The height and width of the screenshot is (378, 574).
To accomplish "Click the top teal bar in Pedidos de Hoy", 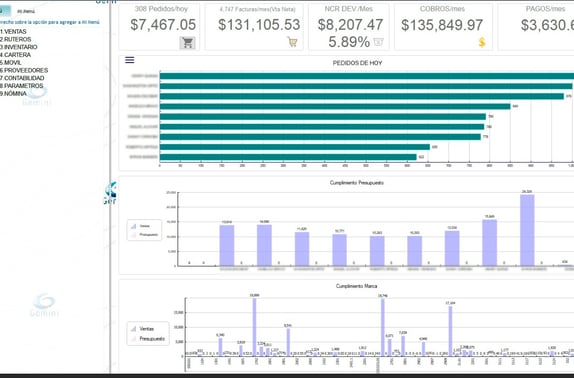I will coord(367,76).
